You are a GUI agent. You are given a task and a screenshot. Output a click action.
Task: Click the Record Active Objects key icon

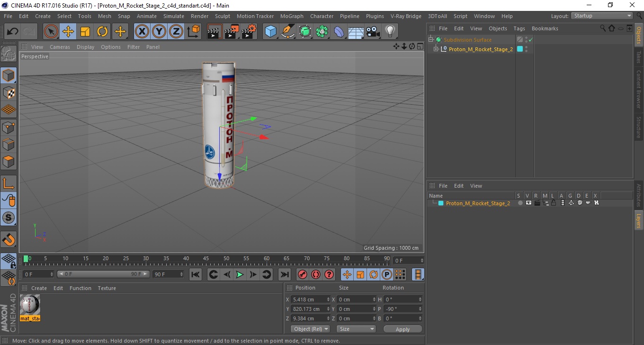coord(302,274)
